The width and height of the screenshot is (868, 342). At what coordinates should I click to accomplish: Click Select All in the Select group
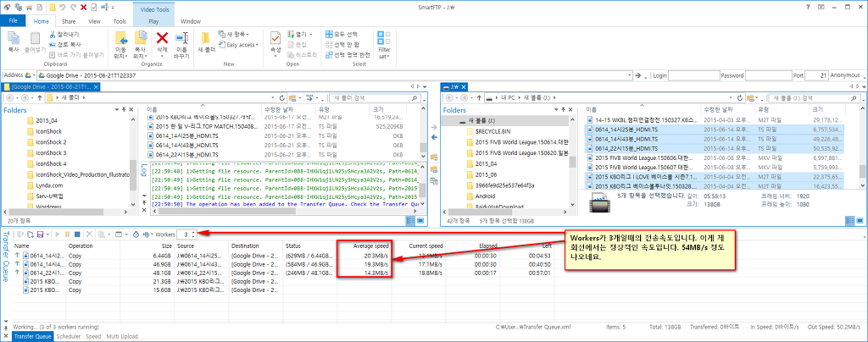(345, 34)
